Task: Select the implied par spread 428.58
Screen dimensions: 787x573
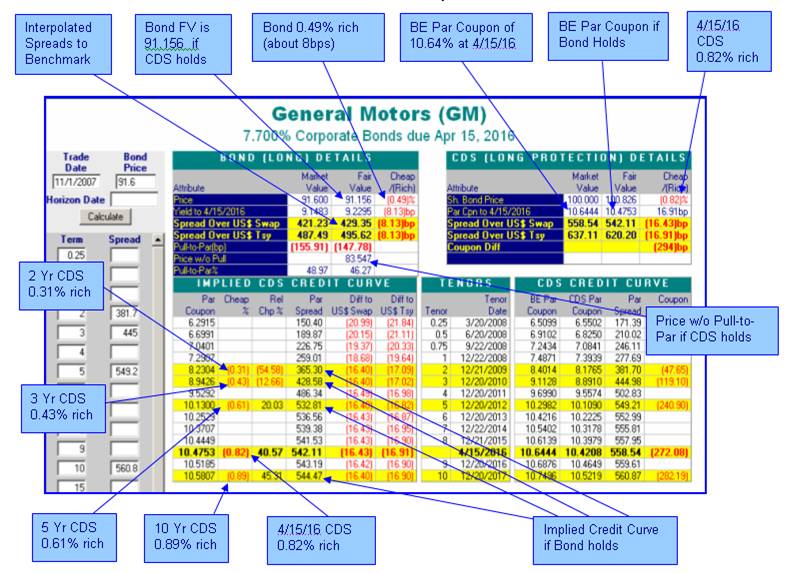Action: pos(309,382)
